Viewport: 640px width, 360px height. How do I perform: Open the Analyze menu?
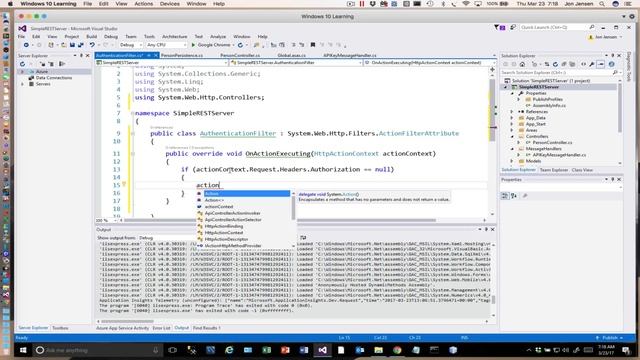218,37
